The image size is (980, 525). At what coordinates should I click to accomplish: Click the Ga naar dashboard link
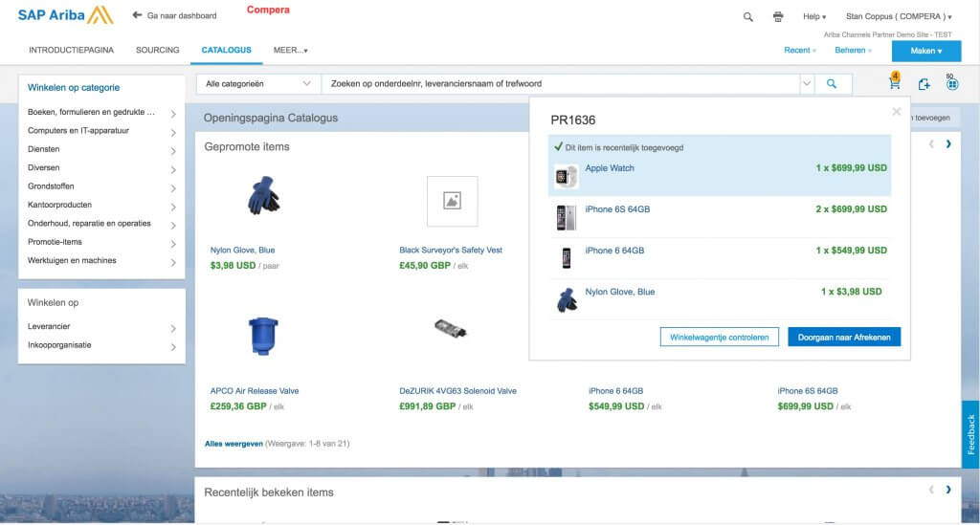[182, 15]
